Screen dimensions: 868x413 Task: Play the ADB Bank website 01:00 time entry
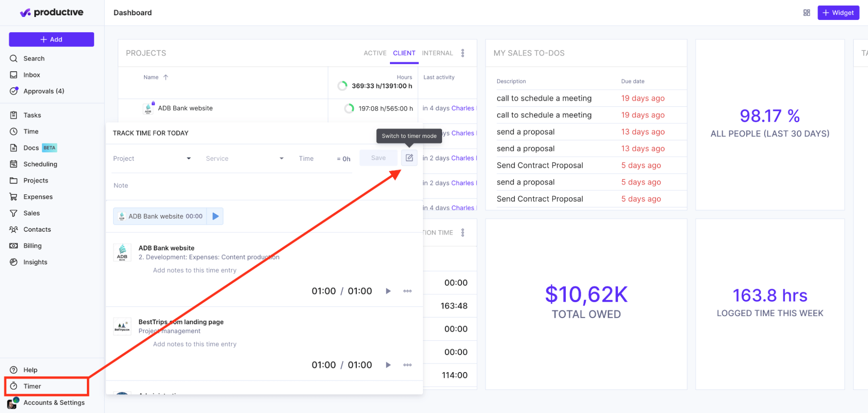[x=388, y=291]
